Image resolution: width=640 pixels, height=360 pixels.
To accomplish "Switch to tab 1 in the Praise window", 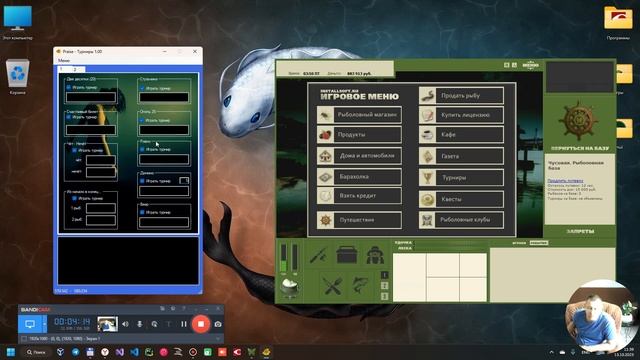I will click(x=61, y=69).
